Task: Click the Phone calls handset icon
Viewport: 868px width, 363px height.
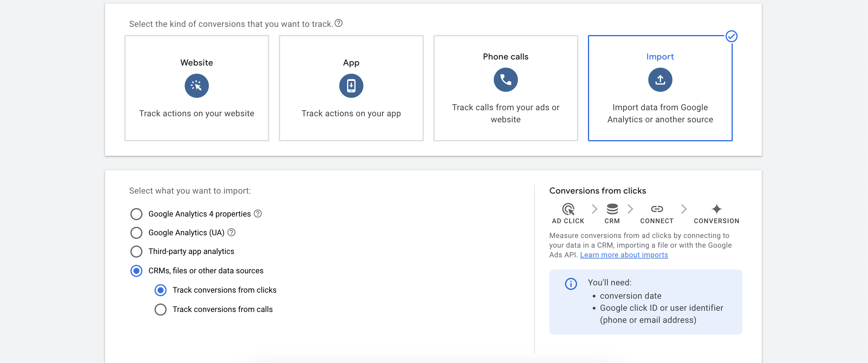Action: (505, 79)
